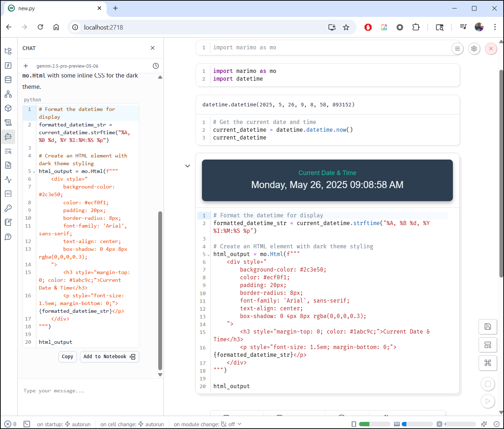Fold code at notebook cell line 5
The width and height of the screenshot is (504, 429).
[209, 255]
